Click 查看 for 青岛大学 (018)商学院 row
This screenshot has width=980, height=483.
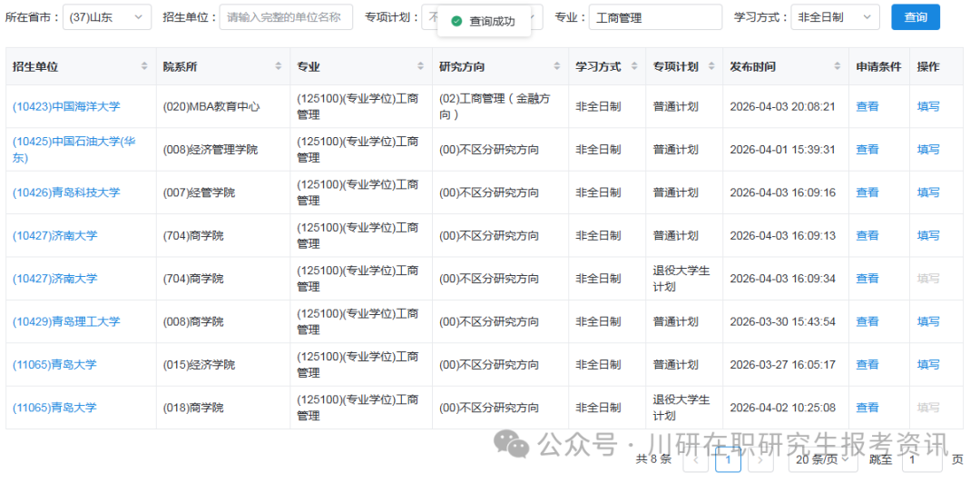coord(867,408)
